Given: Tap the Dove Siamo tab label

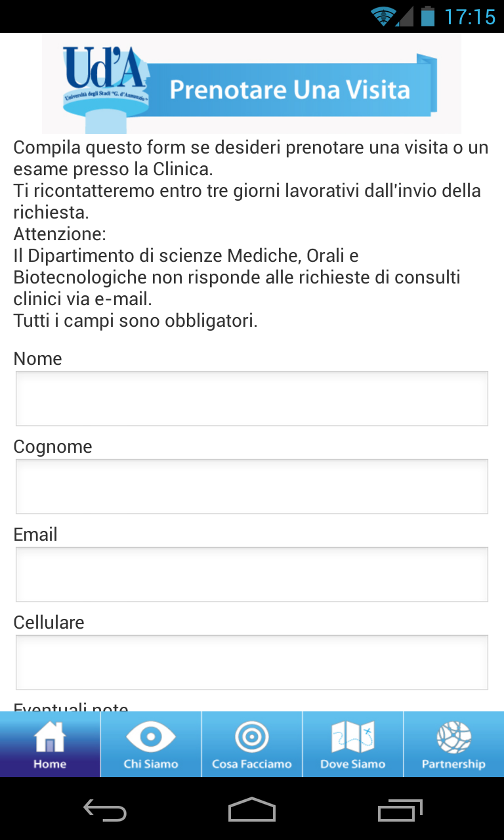Looking at the screenshot, I should [352, 764].
